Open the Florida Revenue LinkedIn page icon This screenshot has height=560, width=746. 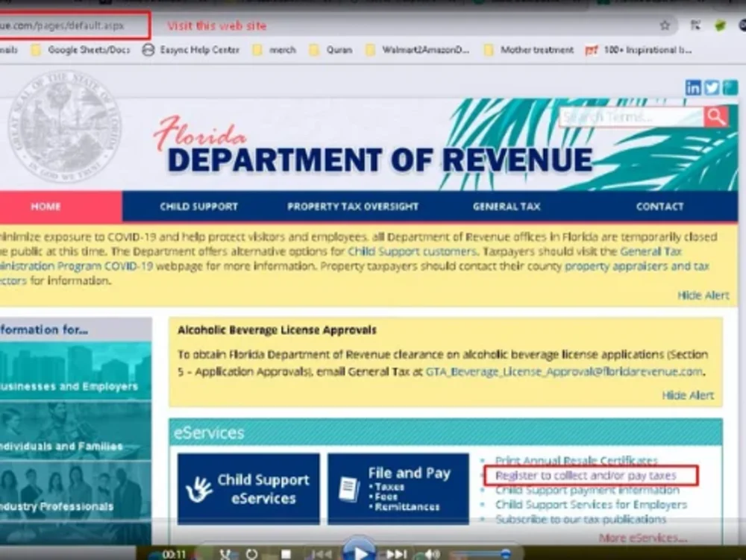click(x=693, y=87)
